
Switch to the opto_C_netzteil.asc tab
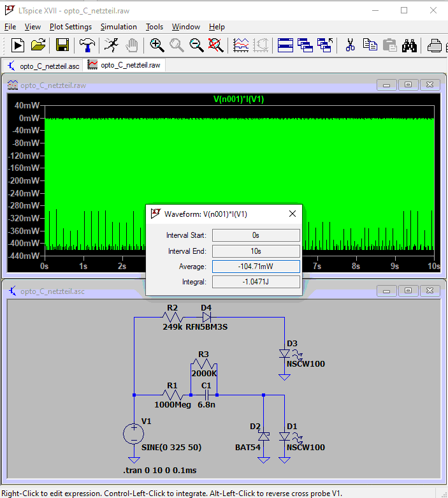click(43, 66)
